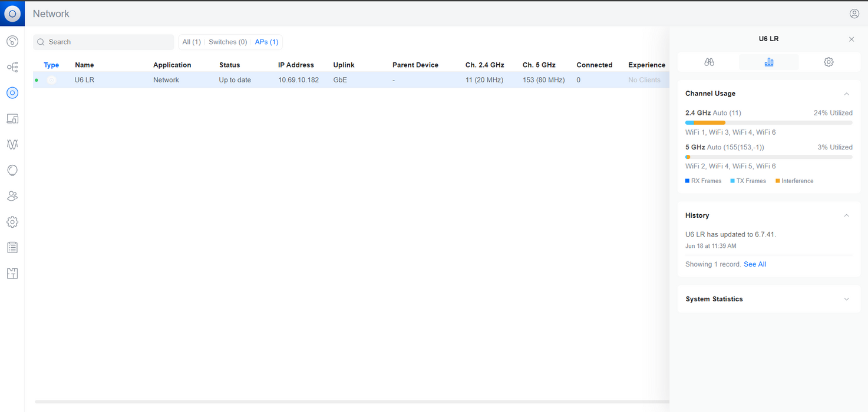Sort by the Application column header
The height and width of the screenshot is (412, 868).
click(x=172, y=65)
